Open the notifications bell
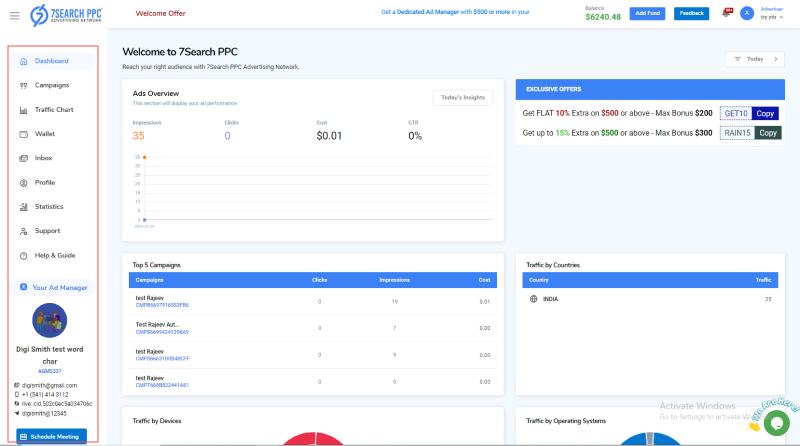The image size is (800, 446). tap(726, 13)
